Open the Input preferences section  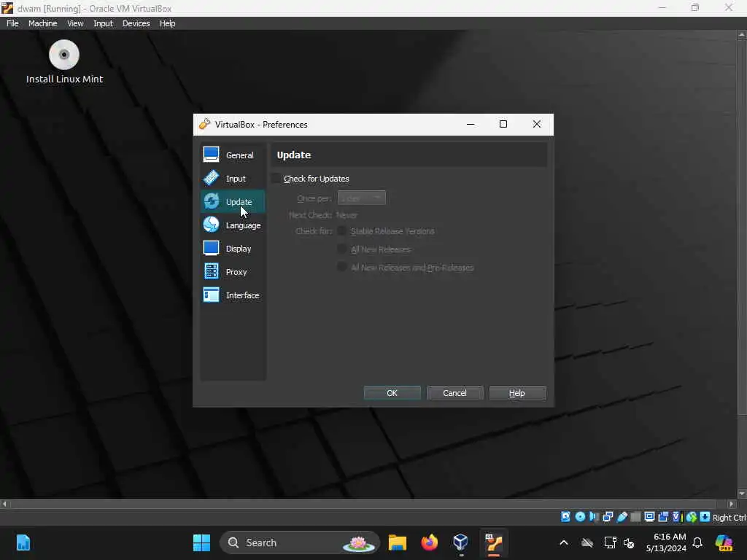(x=233, y=178)
